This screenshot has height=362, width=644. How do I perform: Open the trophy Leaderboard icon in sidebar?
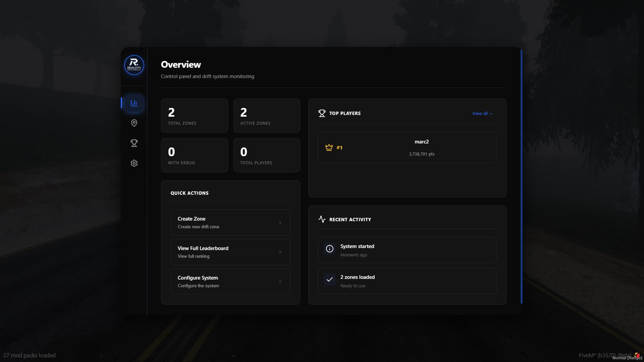(x=134, y=143)
